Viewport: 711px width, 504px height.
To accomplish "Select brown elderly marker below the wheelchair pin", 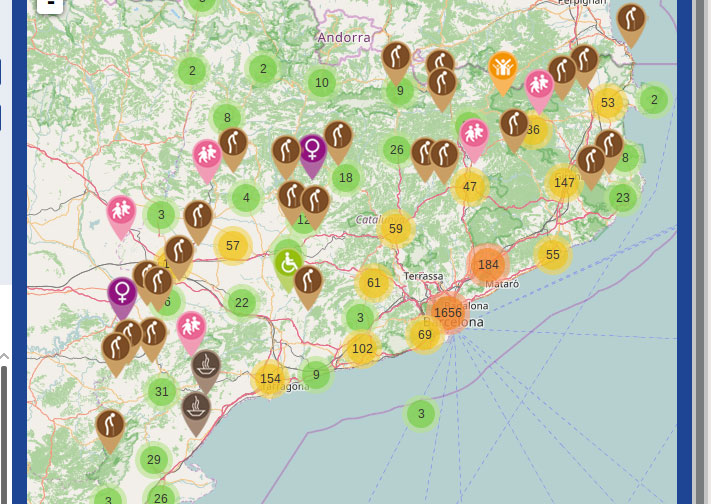I will pos(308,282).
